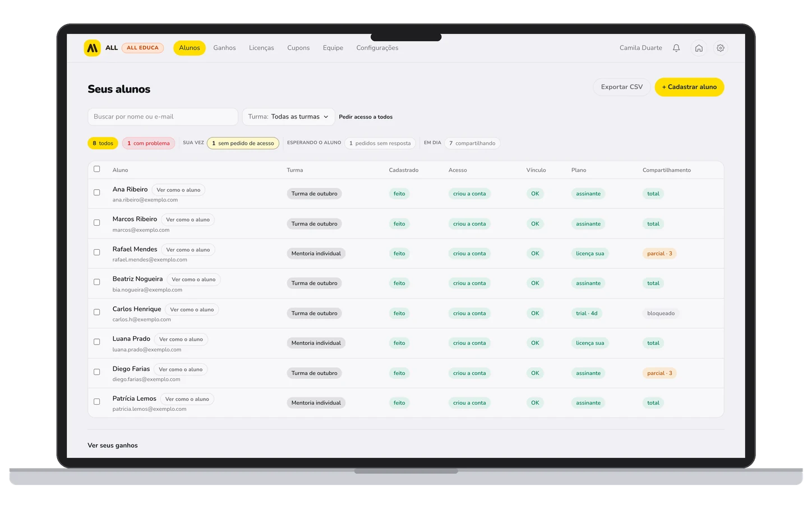Click the Plano column header
Image resolution: width=812 pixels, height=513 pixels.
(579, 170)
